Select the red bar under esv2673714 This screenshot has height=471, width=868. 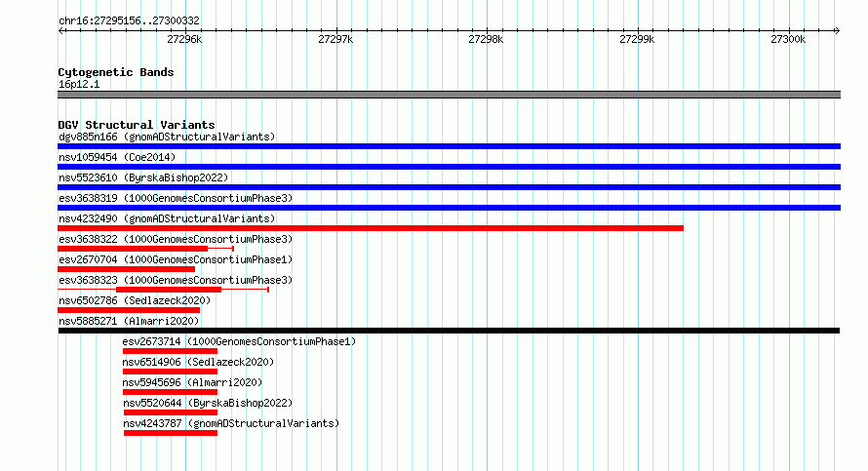pyautogui.click(x=170, y=351)
